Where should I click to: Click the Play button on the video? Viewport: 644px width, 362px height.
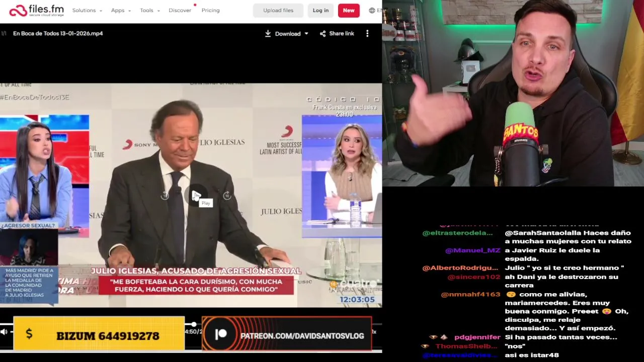pos(196,196)
